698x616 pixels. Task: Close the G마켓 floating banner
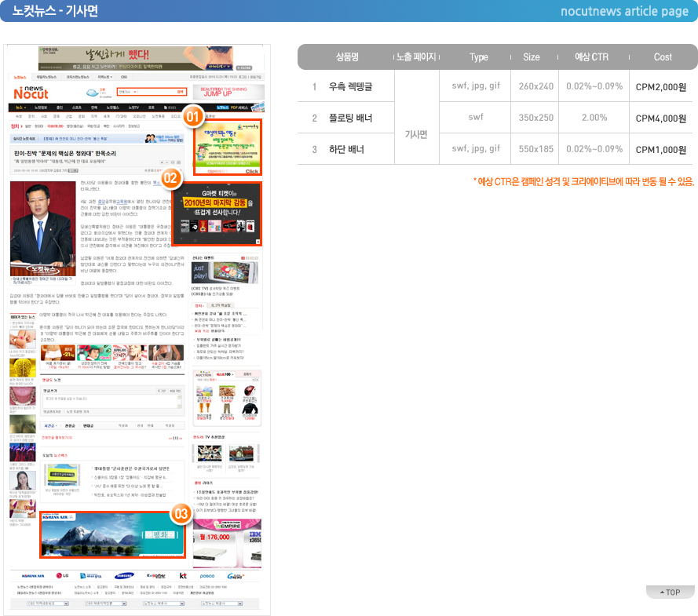[x=258, y=242]
